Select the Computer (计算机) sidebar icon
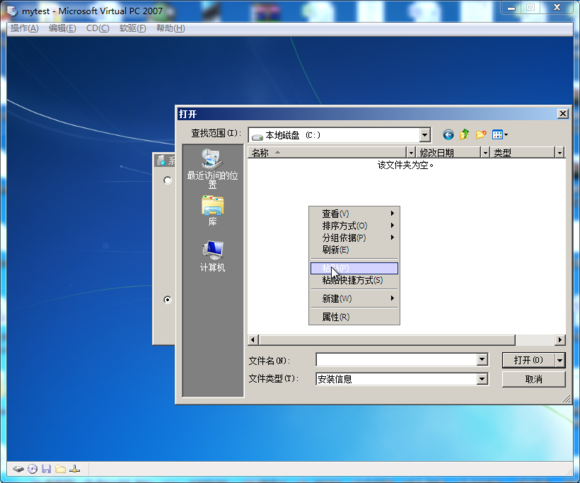 coord(212,256)
